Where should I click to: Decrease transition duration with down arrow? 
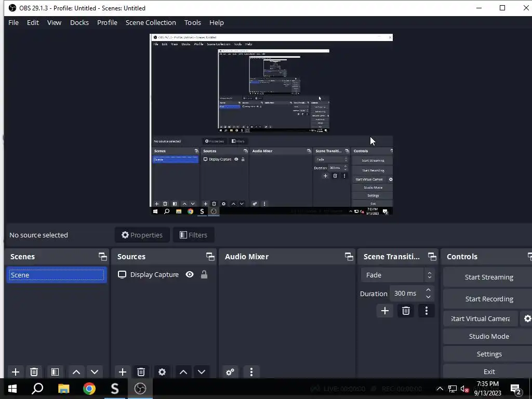click(428, 297)
